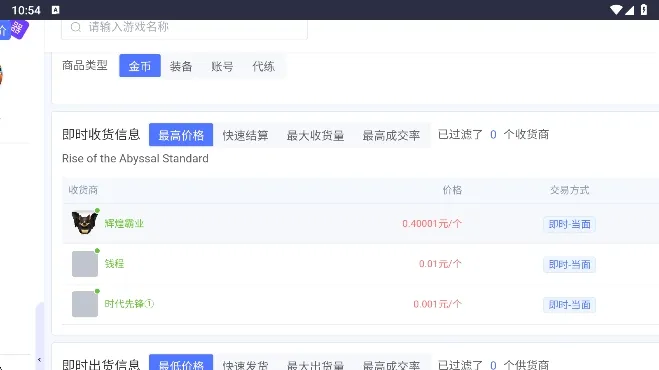Image resolution: width=659 pixels, height=370 pixels.
Task: Open 时代先锋① merchant avatar placeholder
Action: 84,304
